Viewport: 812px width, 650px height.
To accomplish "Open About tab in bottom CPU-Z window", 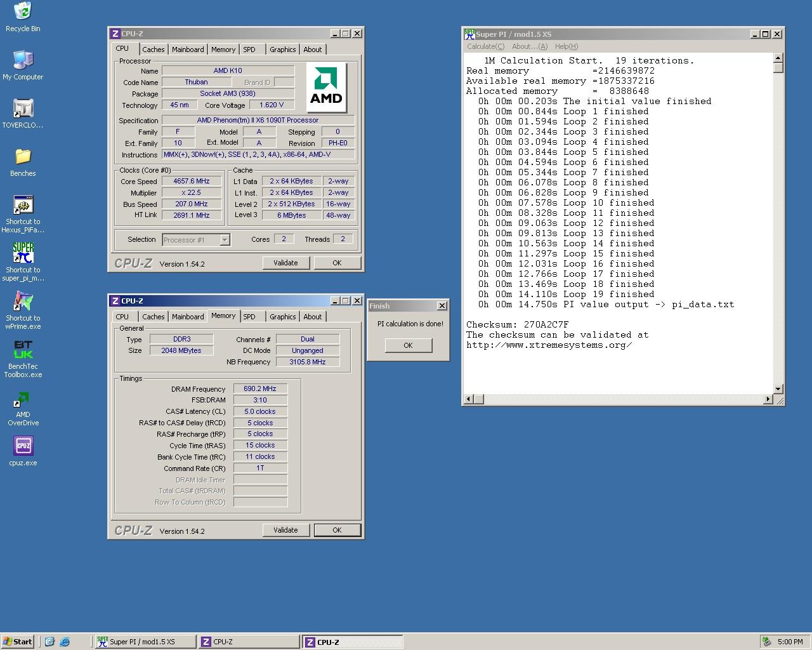I will point(312,317).
